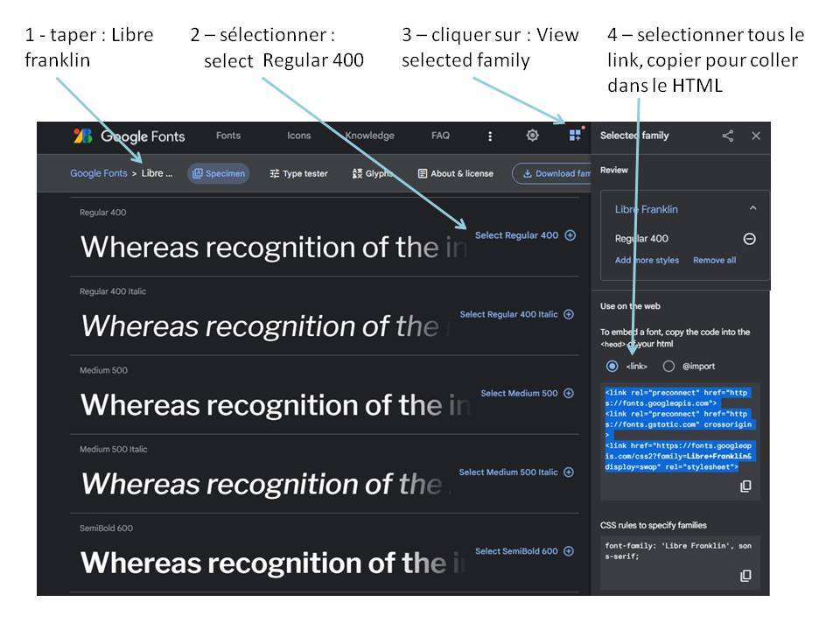The height and width of the screenshot is (630, 840).
Task: Close the Selected family panel
Action: [x=756, y=136]
